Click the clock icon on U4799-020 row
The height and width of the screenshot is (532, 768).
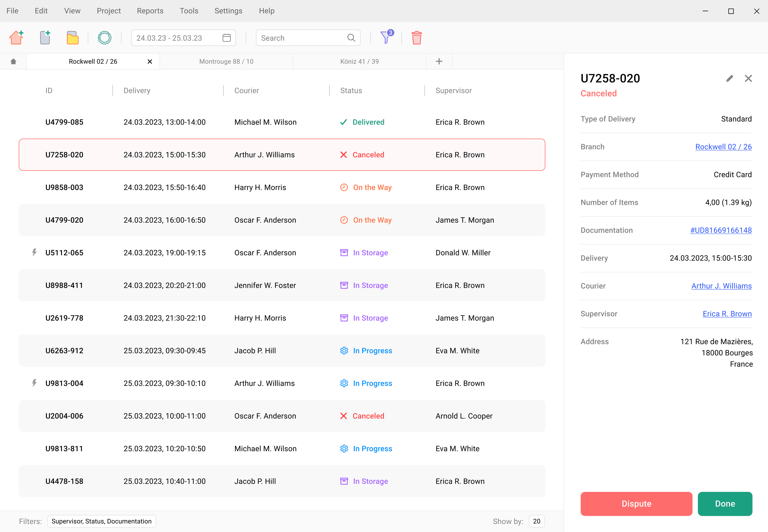coord(344,220)
